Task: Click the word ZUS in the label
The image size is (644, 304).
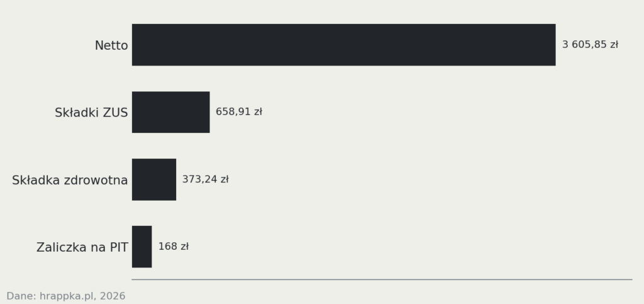Action: (116, 113)
